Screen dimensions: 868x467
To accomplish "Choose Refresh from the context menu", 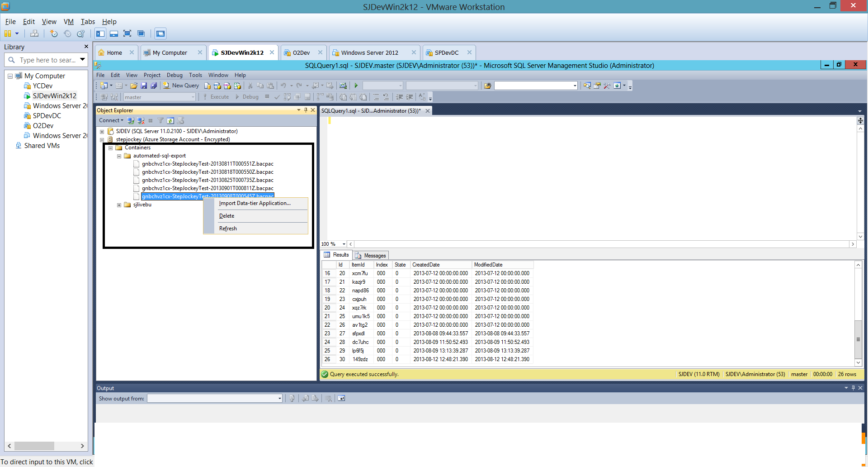I will 255,229.
